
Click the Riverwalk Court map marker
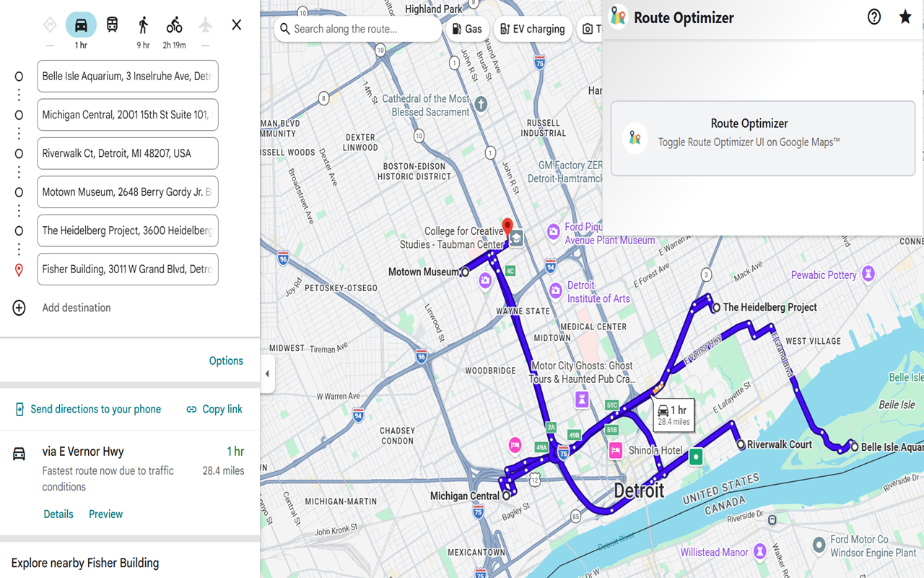tap(741, 445)
